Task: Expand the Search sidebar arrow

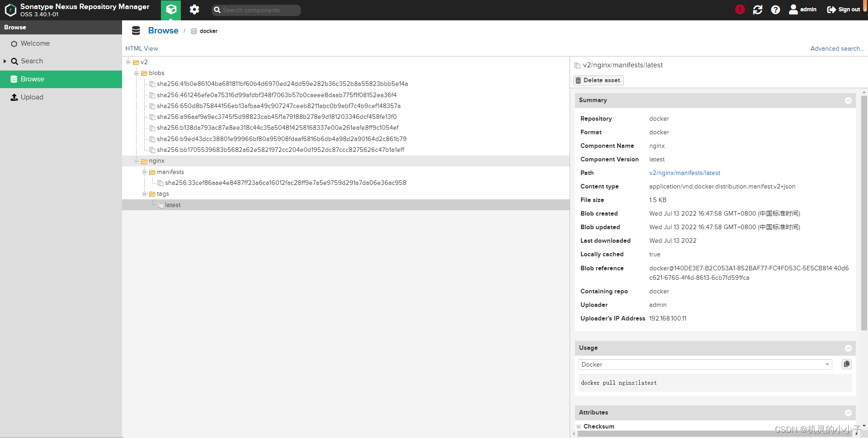Action: [5, 61]
